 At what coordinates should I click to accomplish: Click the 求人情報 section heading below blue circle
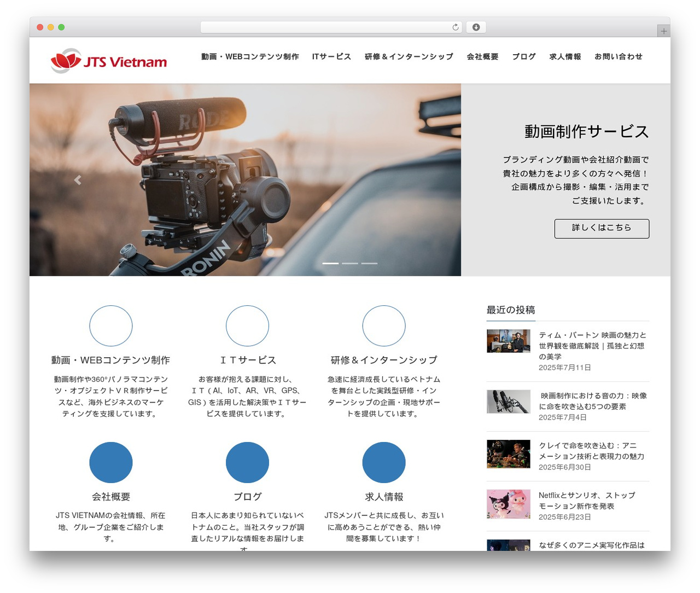coord(384,497)
